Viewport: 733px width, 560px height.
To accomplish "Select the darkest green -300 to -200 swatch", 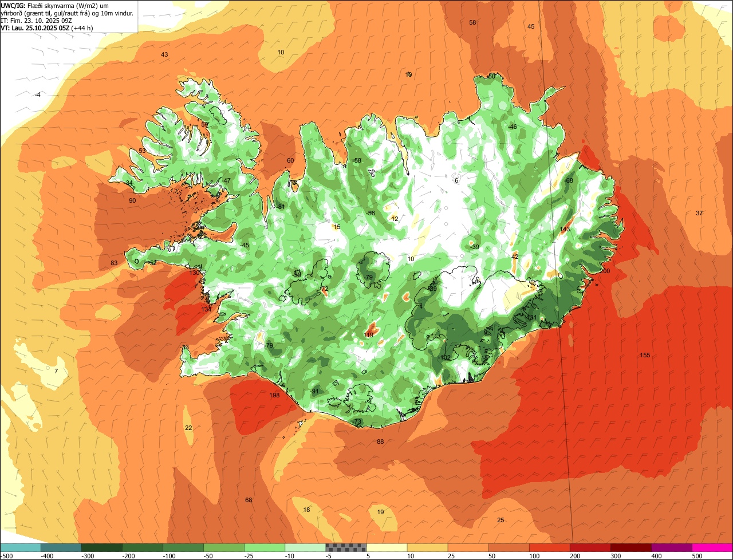I will tap(102, 547).
